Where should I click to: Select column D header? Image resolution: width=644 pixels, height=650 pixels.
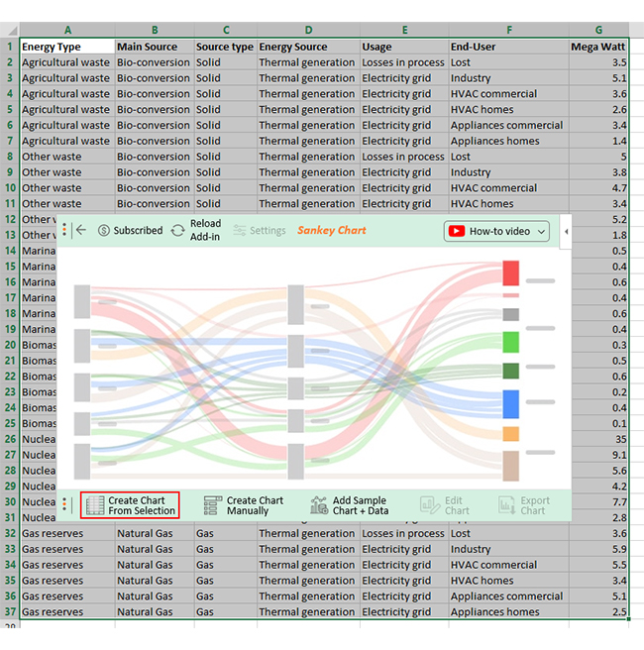click(x=308, y=30)
